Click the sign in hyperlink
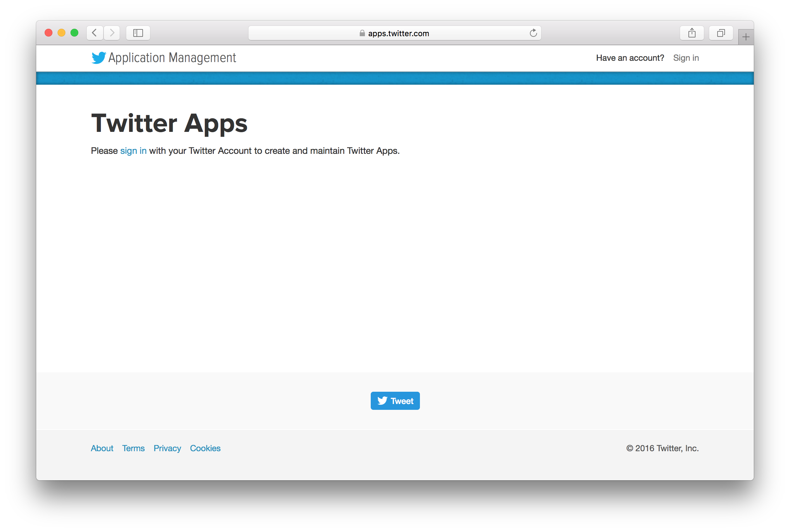 click(132, 150)
